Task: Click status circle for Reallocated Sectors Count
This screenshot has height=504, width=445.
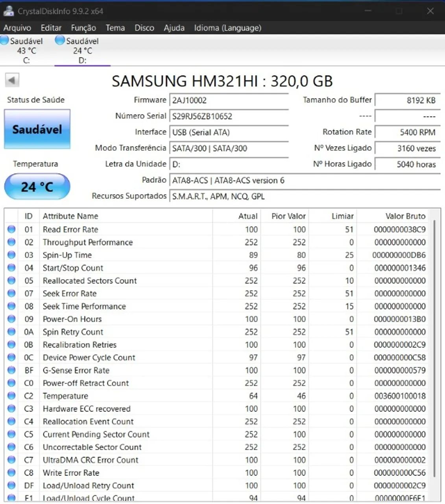Action: coord(11,280)
